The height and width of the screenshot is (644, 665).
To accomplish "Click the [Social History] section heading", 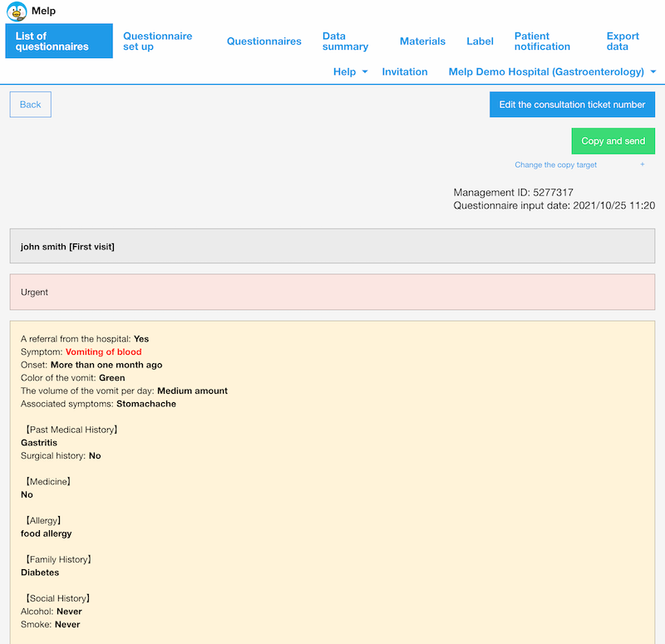I will pos(58,598).
